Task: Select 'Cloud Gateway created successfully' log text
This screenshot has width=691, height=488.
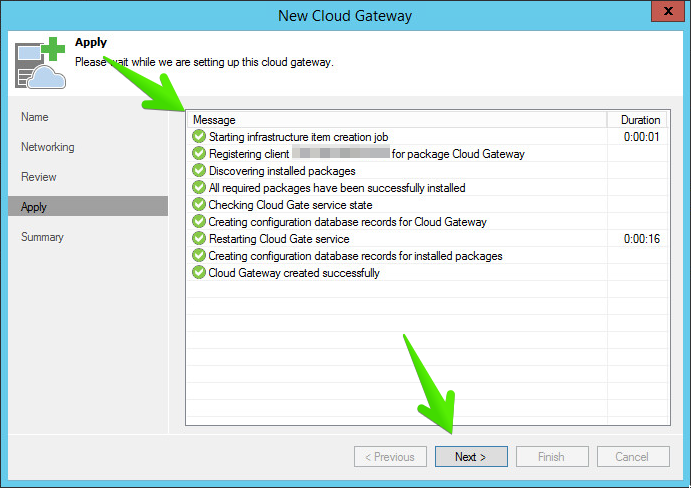Action: pos(294,273)
